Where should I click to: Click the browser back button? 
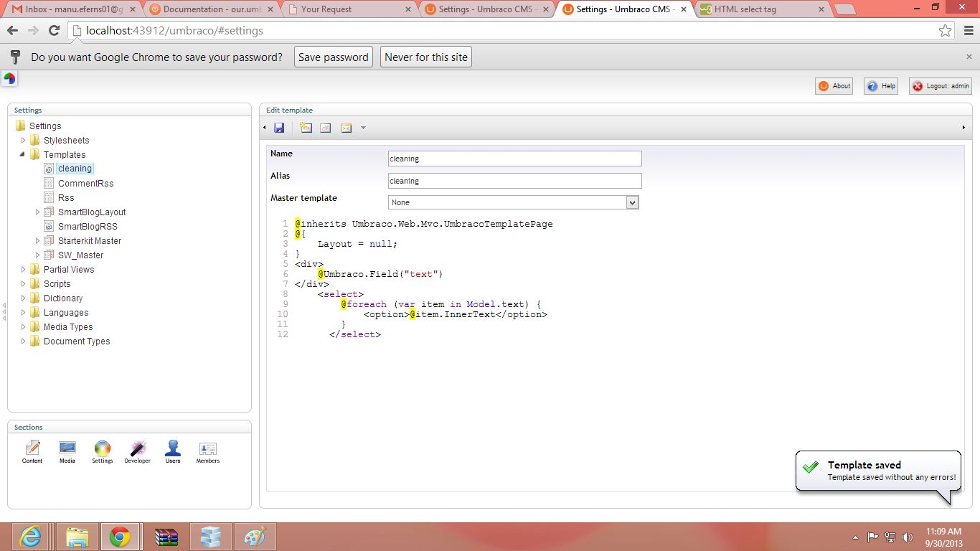[x=13, y=31]
